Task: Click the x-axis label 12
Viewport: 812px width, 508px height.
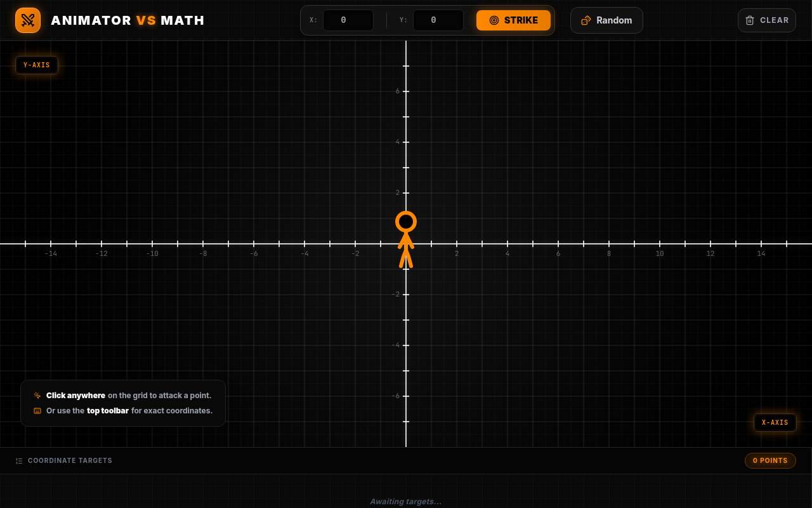Action: click(x=710, y=254)
